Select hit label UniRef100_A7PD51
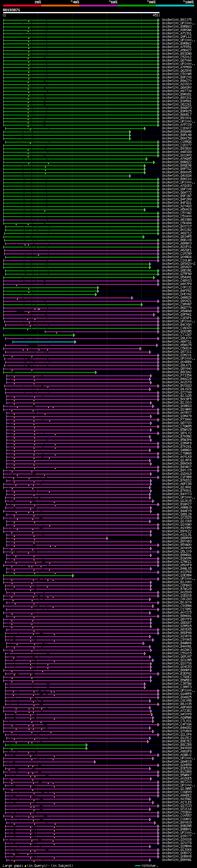Image resolution: width=197 pixels, height=868 pixels. point(177,47)
